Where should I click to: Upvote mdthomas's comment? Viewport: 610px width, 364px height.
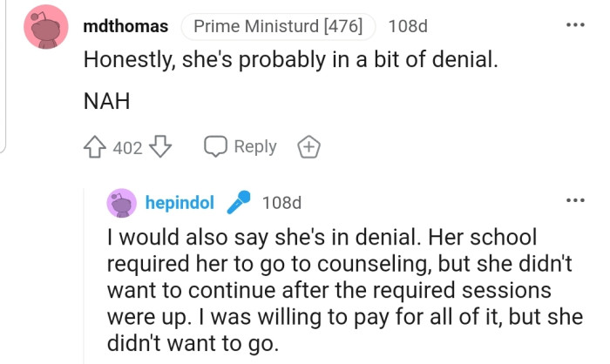(95, 147)
